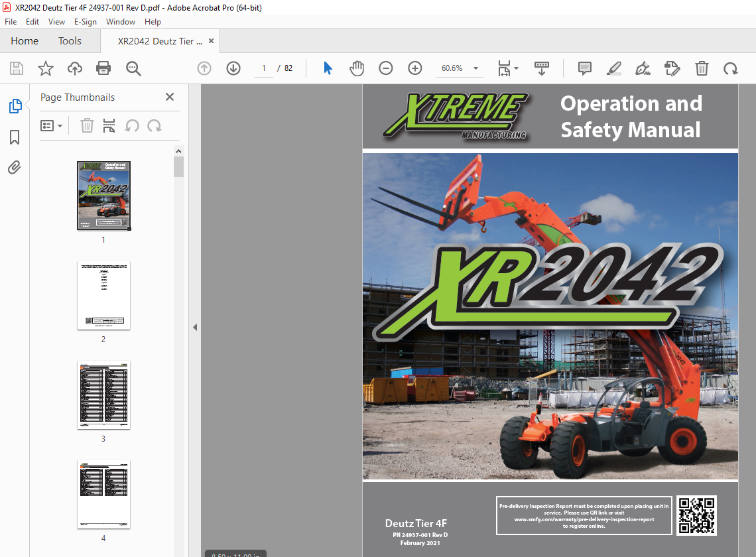Add document to starred with star icon
Image resolution: width=756 pixels, height=557 pixels.
(45, 68)
